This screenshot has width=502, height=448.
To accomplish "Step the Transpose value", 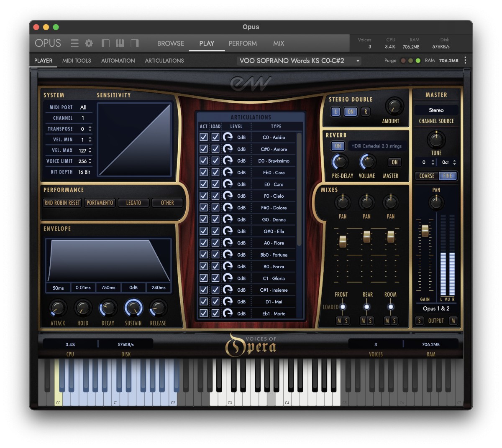I will (x=90, y=129).
